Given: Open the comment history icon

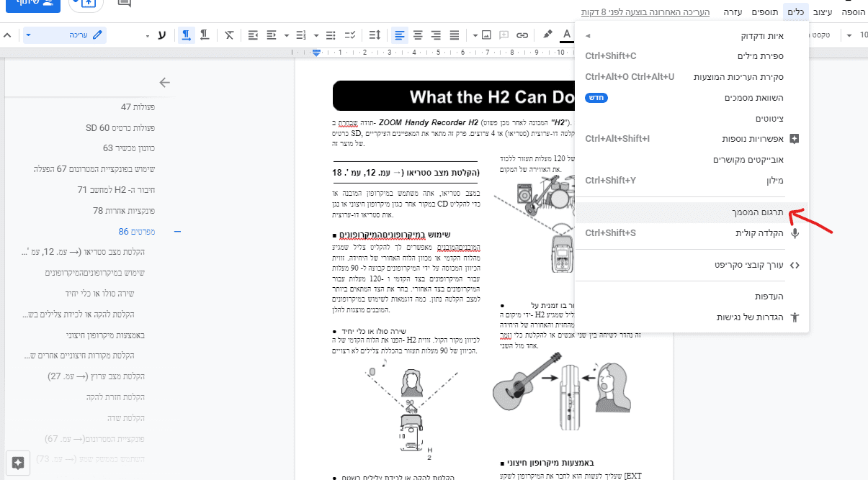Looking at the screenshot, I should pos(124,4).
